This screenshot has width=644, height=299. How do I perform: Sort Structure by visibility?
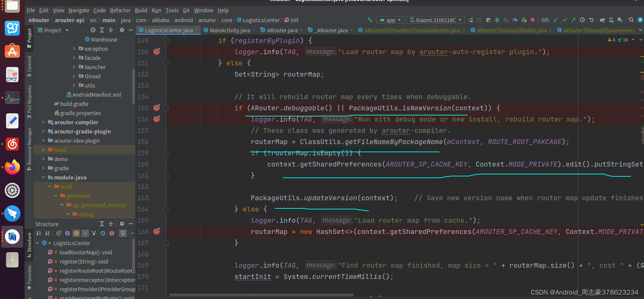click(x=39, y=233)
